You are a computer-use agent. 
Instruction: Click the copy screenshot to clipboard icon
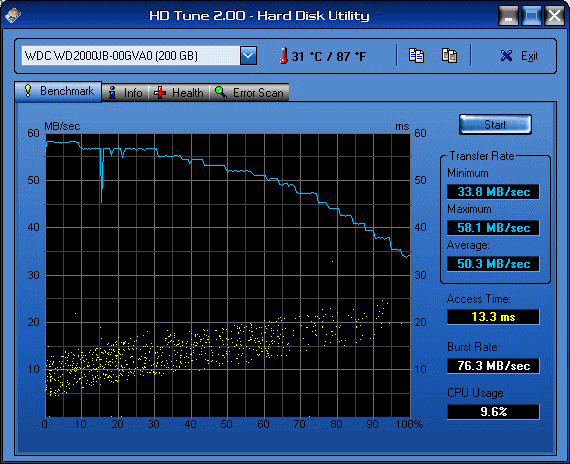(x=449, y=56)
